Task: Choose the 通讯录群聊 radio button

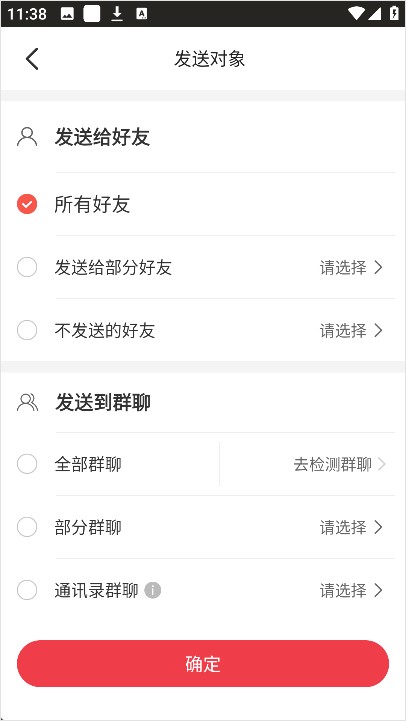Action: 27,590
